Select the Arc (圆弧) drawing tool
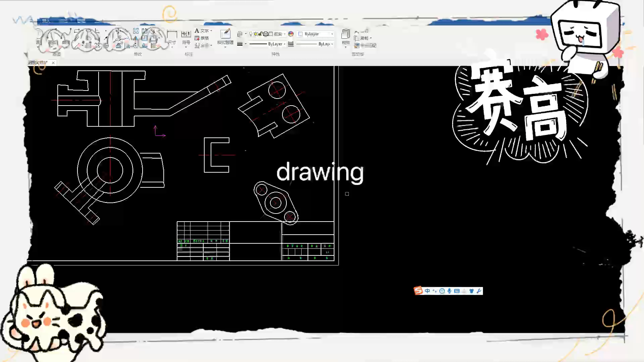The width and height of the screenshot is (644, 362). (x=52, y=37)
